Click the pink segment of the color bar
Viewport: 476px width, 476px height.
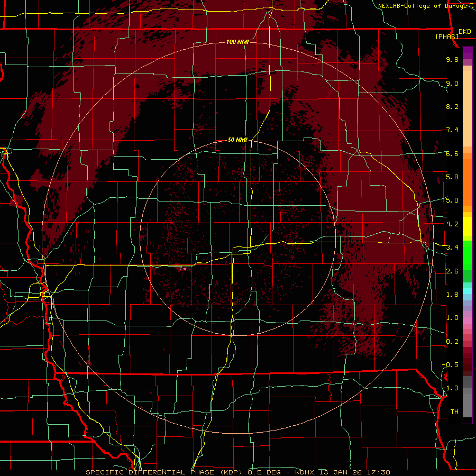pyautogui.click(x=467, y=321)
